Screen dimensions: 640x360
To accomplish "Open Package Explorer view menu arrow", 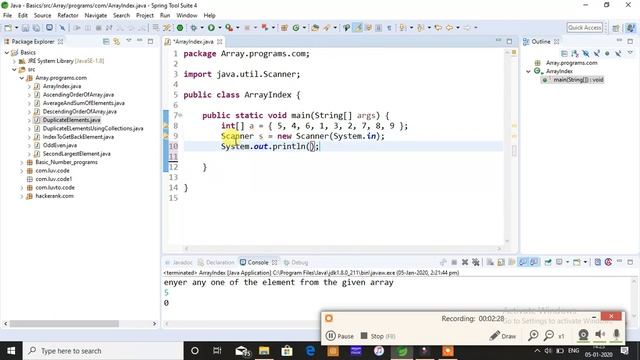I will 128,41.
